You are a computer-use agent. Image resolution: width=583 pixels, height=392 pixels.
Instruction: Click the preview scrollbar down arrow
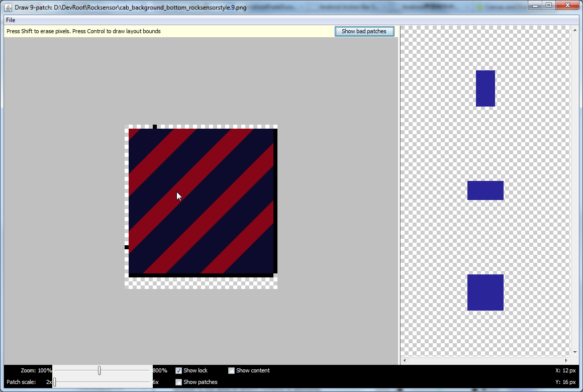click(575, 352)
